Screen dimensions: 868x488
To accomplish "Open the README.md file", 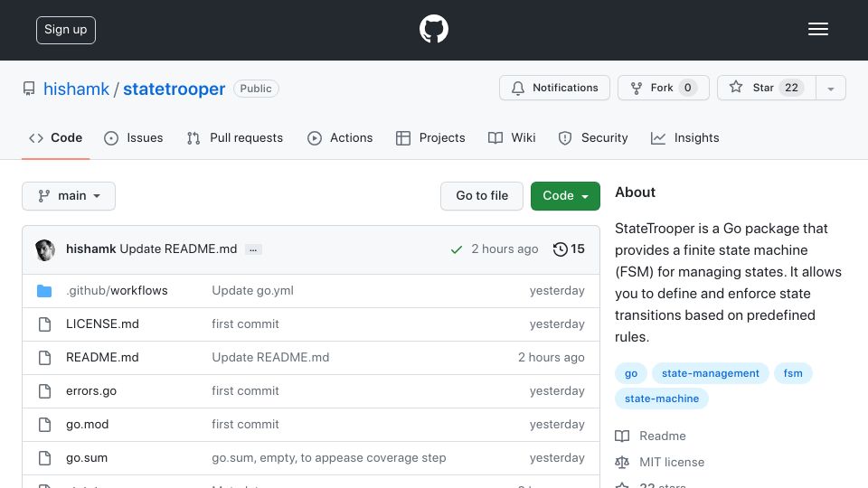I will pos(102,358).
